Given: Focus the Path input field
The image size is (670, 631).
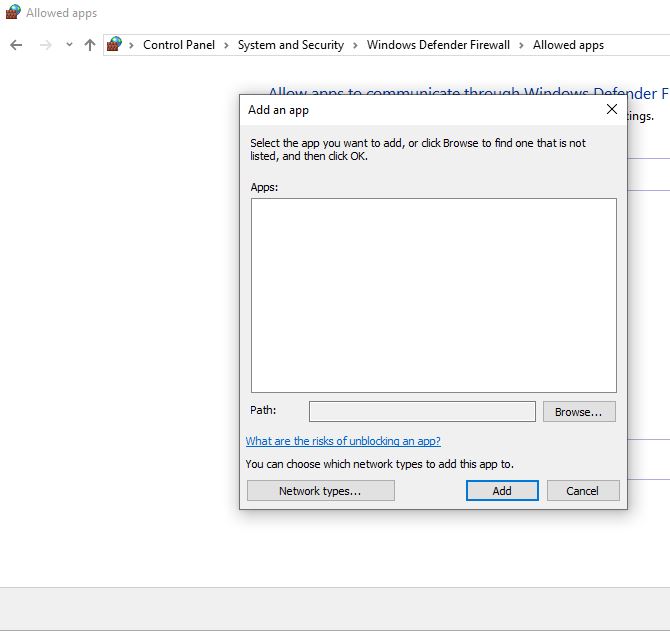Looking at the screenshot, I should pyautogui.click(x=422, y=411).
